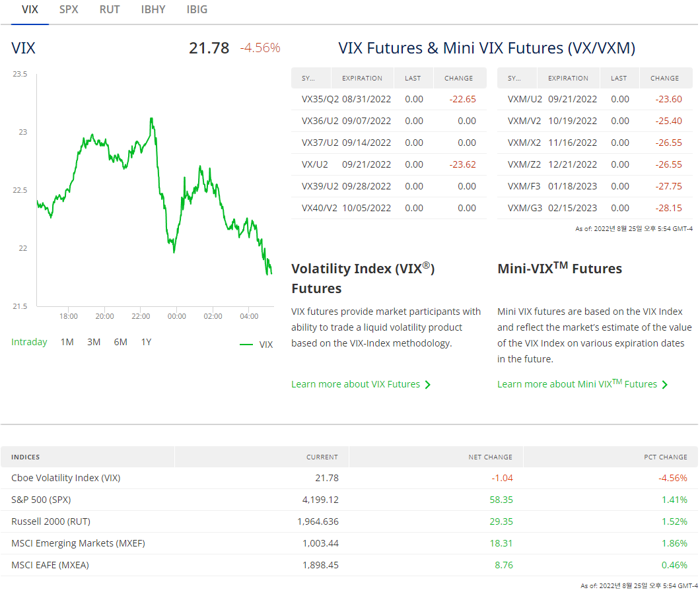Select the MSCI EAFE (MXEA) row
Screen dimensions: 700x598
[349, 566]
